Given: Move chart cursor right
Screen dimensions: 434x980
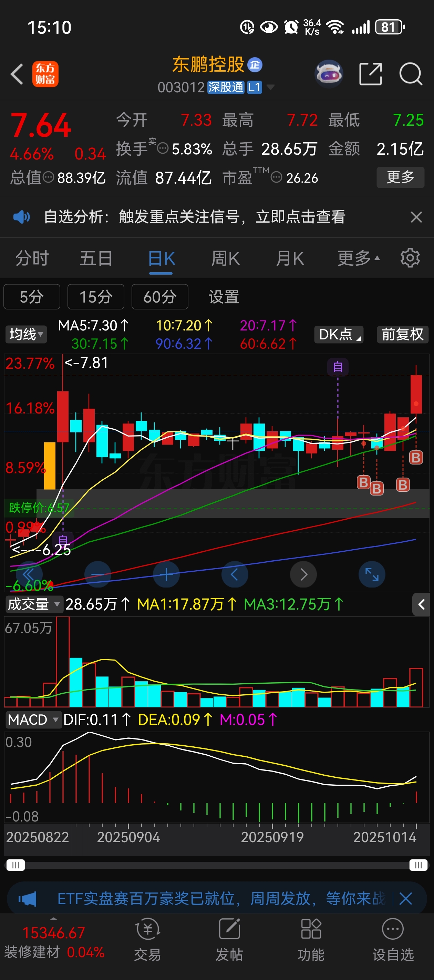Looking at the screenshot, I should point(303,574).
